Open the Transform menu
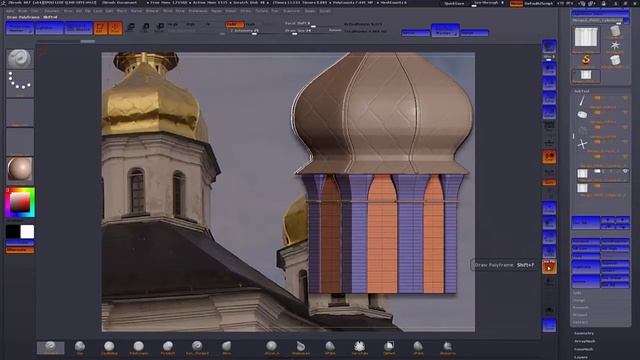The image size is (640, 360). click(291, 11)
